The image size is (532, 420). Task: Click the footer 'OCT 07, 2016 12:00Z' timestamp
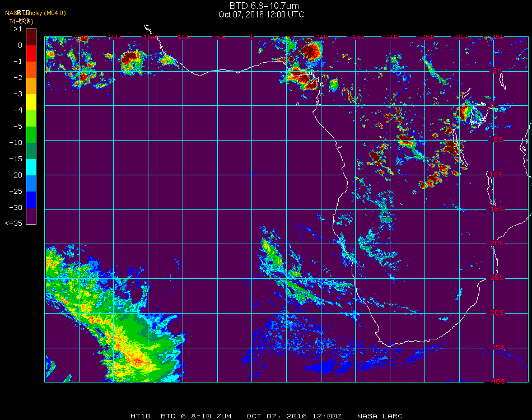[x=294, y=416]
